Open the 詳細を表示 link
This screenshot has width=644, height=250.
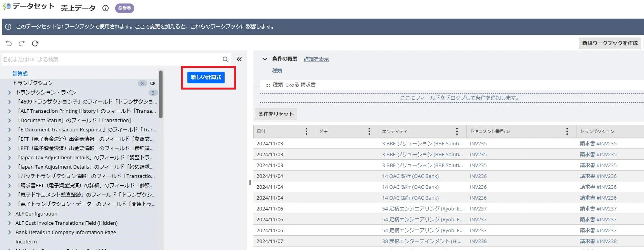click(x=316, y=59)
